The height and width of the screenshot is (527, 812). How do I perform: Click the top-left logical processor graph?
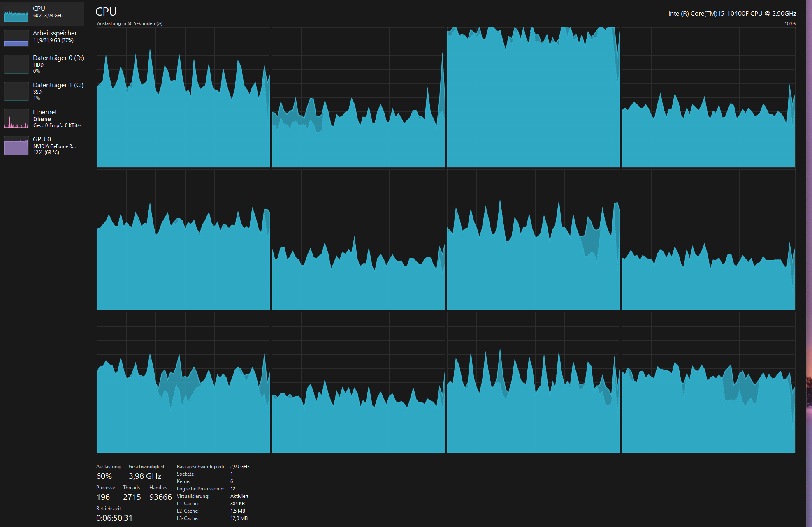tap(183, 97)
